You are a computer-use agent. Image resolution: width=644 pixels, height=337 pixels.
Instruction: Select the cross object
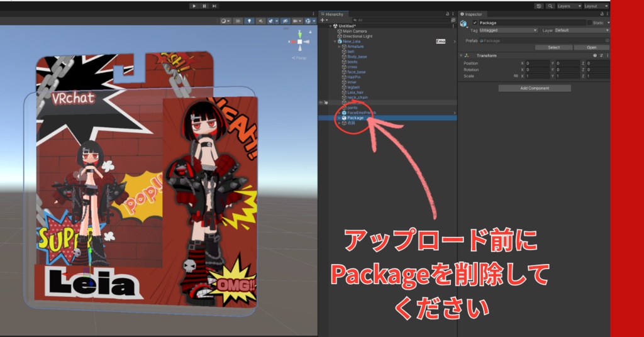coord(352,67)
